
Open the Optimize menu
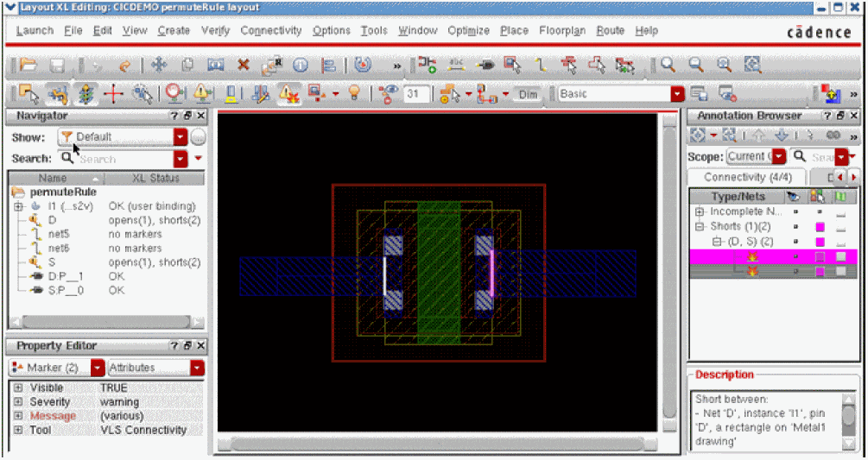click(x=468, y=31)
